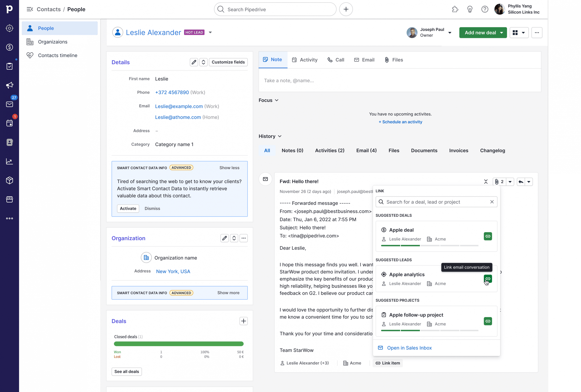Click Activate for Smart Contact Data
The image size is (581, 392).
click(128, 208)
